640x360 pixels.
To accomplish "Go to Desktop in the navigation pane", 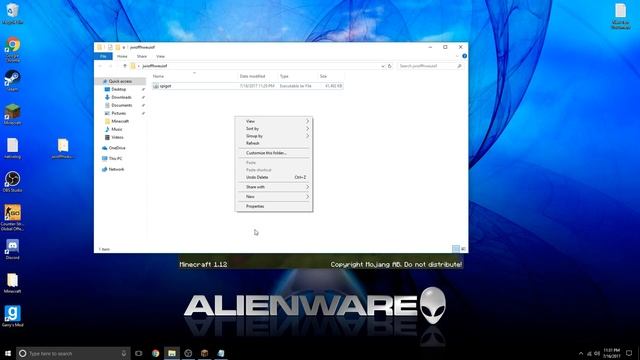I will 119,89.
